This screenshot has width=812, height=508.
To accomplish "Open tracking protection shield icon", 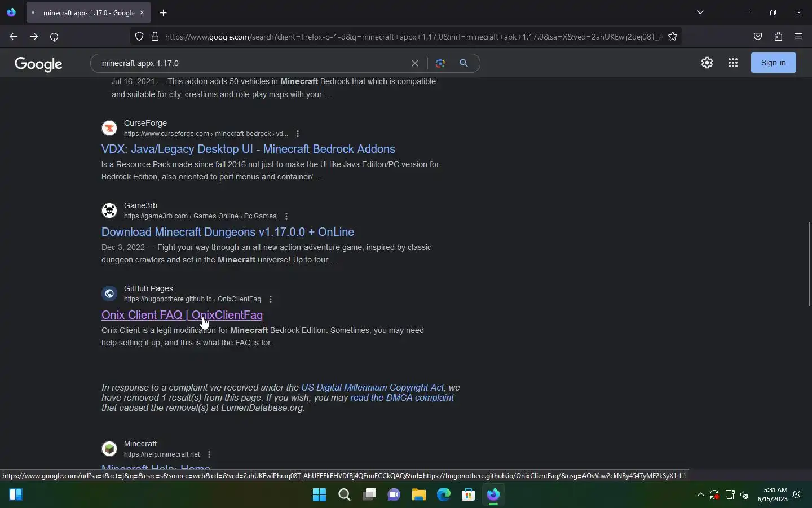I will pos(139,37).
